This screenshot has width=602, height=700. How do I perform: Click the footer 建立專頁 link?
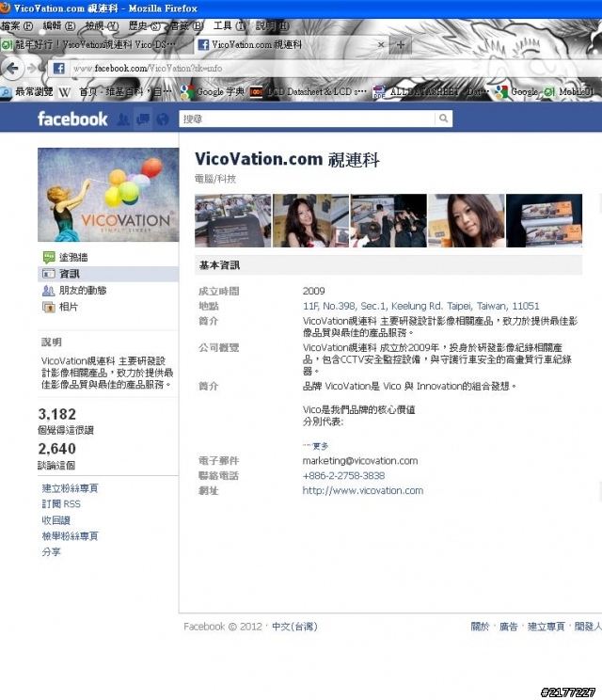coord(547,627)
